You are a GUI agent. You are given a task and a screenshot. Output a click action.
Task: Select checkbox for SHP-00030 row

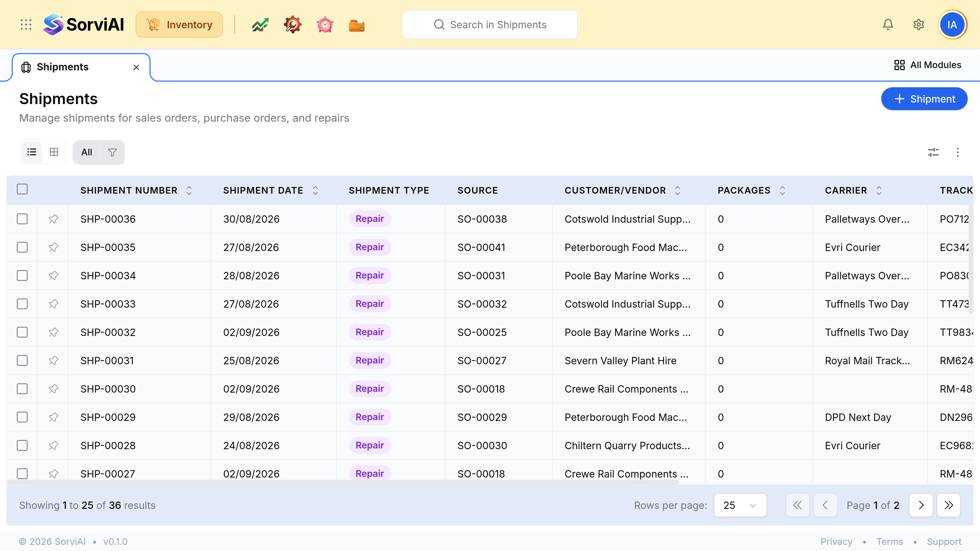coord(22,389)
